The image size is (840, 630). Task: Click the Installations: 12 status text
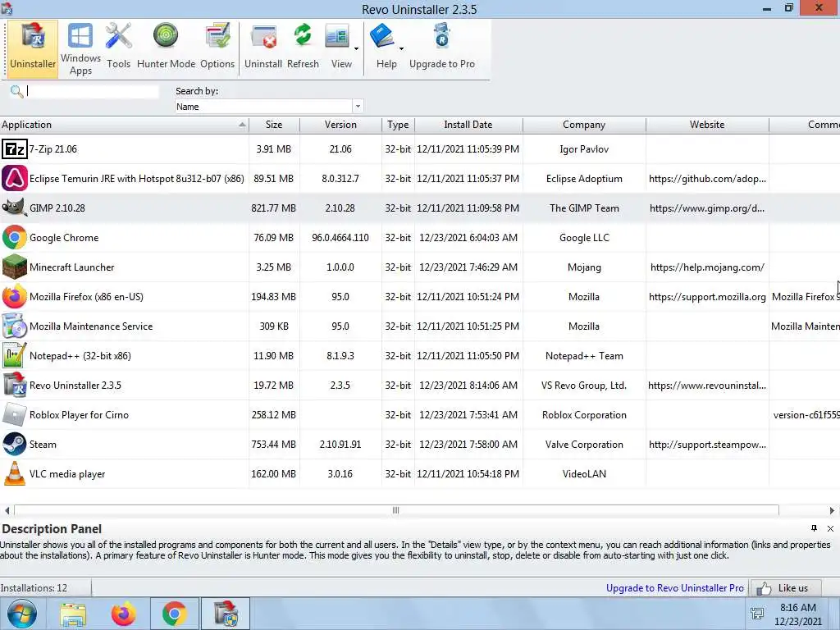tap(34, 587)
